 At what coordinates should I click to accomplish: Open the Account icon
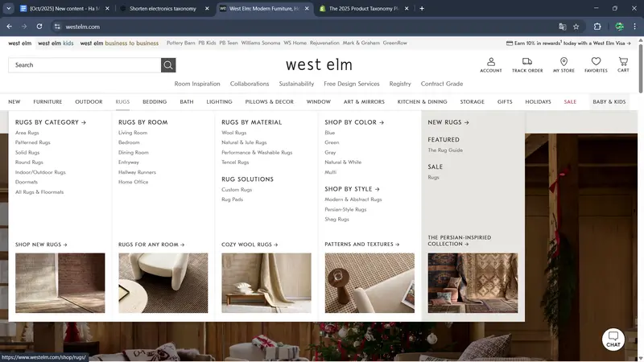491,65
